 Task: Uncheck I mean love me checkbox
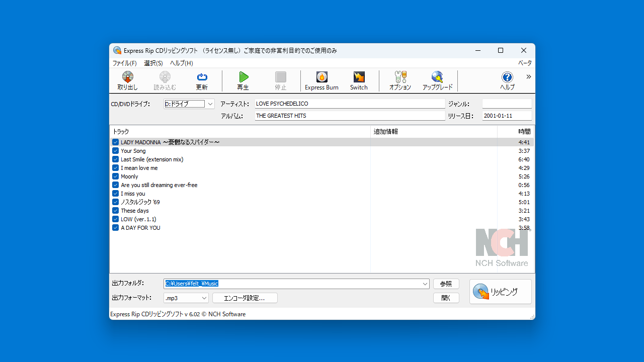click(x=115, y=168)
